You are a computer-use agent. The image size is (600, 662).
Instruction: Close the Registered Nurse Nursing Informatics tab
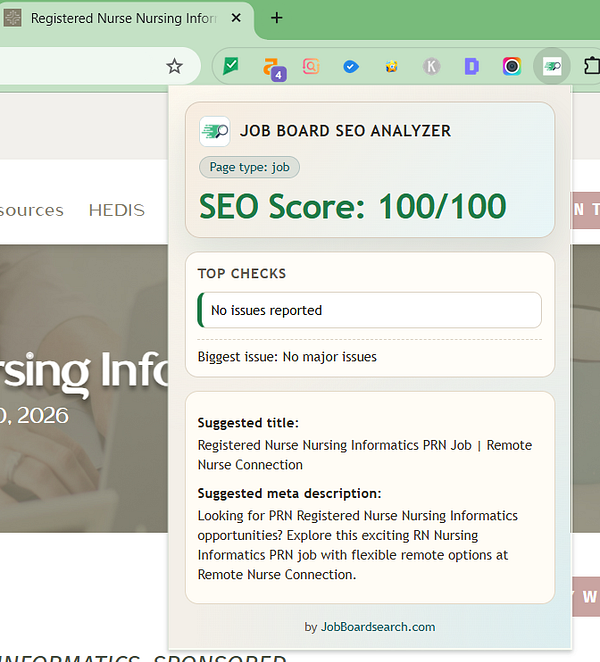click(x=236, y=18)
